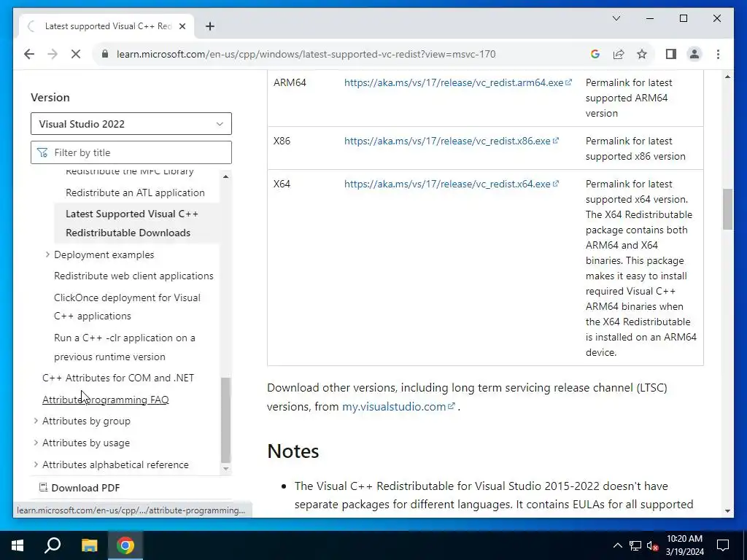Viewport: 747px width, 560px height.
Task: Click the address bar URL
Action: (306, 54)
